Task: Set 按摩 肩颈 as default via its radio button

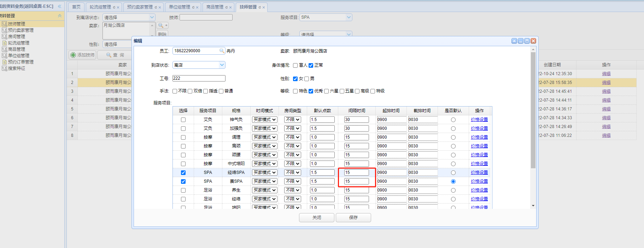Action: (x=453, y=146)
